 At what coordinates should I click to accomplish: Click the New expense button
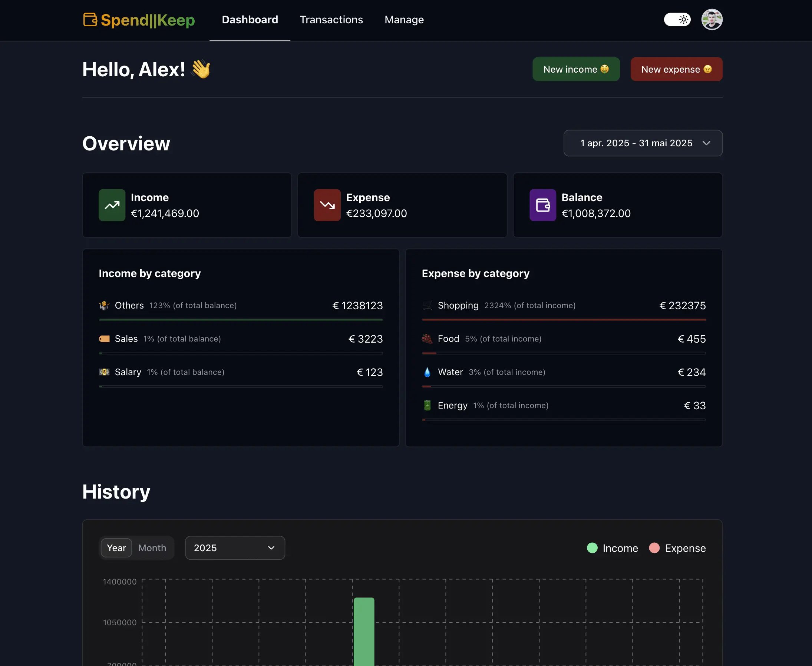tap(676, 69)
